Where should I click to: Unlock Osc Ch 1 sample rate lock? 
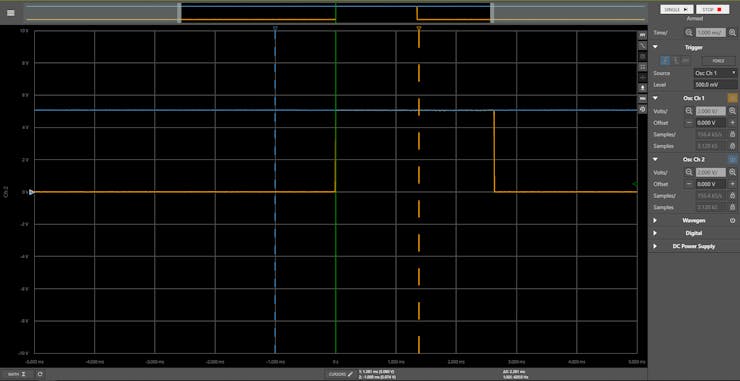pos(732,135)
